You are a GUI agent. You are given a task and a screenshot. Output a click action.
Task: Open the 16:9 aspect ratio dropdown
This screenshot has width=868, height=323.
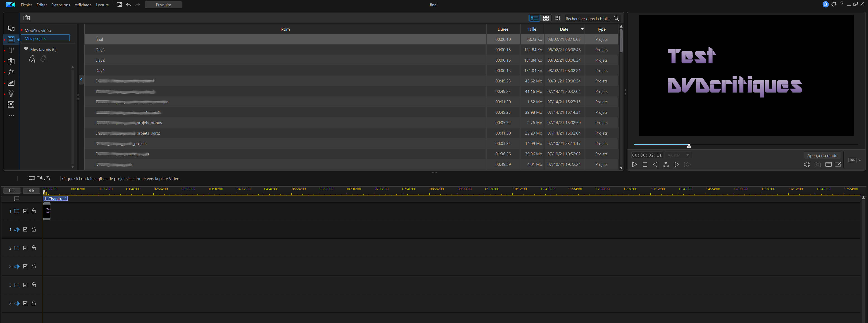[855, 160]
